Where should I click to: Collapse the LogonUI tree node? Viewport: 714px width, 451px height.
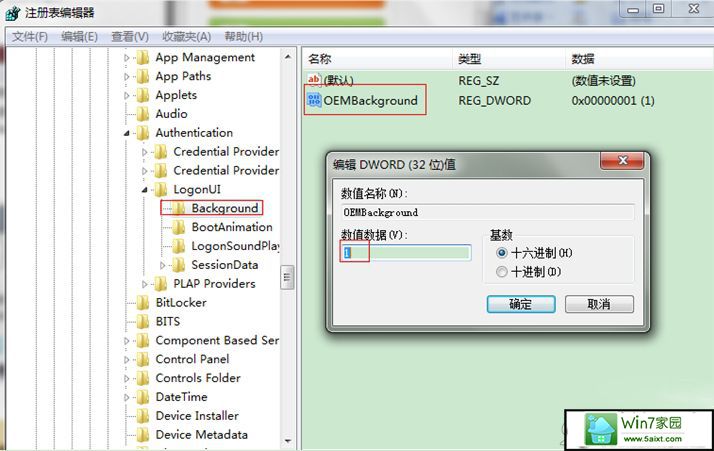click(144, 190)
